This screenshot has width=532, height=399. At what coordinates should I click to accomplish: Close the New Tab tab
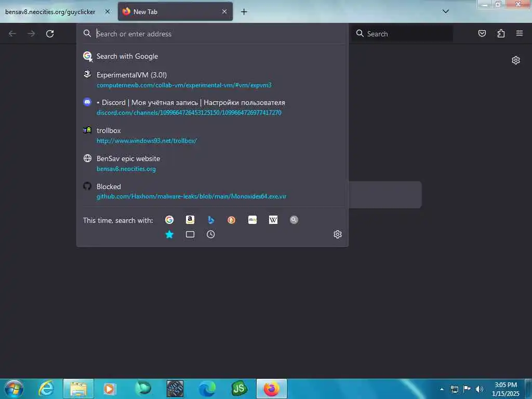point(224,11)
